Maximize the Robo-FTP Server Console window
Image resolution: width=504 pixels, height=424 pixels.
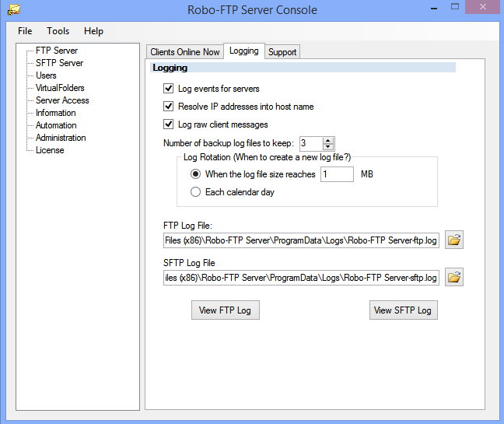455,7
